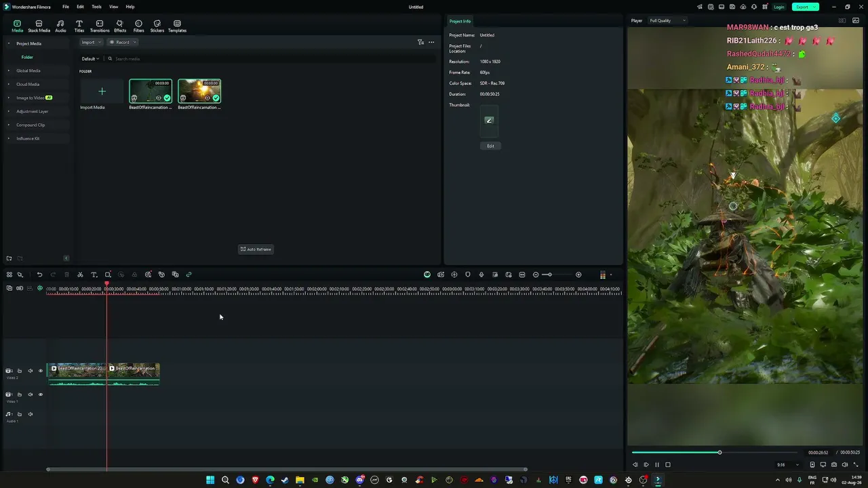Image resolution: width=868 pixels, height=488 pixels.
Task: Toggle Video 2 track visibility
Action: pos(41,371)
